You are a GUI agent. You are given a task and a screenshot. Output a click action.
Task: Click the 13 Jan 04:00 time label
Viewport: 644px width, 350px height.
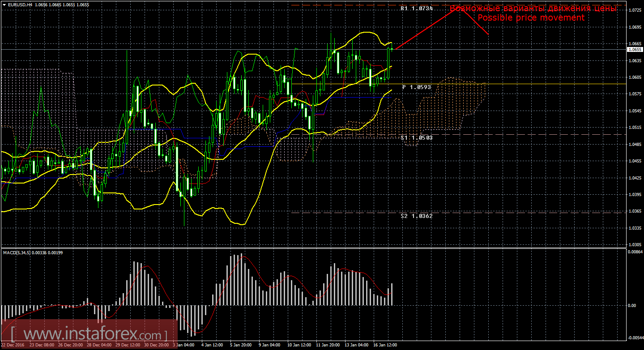point(357,345)
